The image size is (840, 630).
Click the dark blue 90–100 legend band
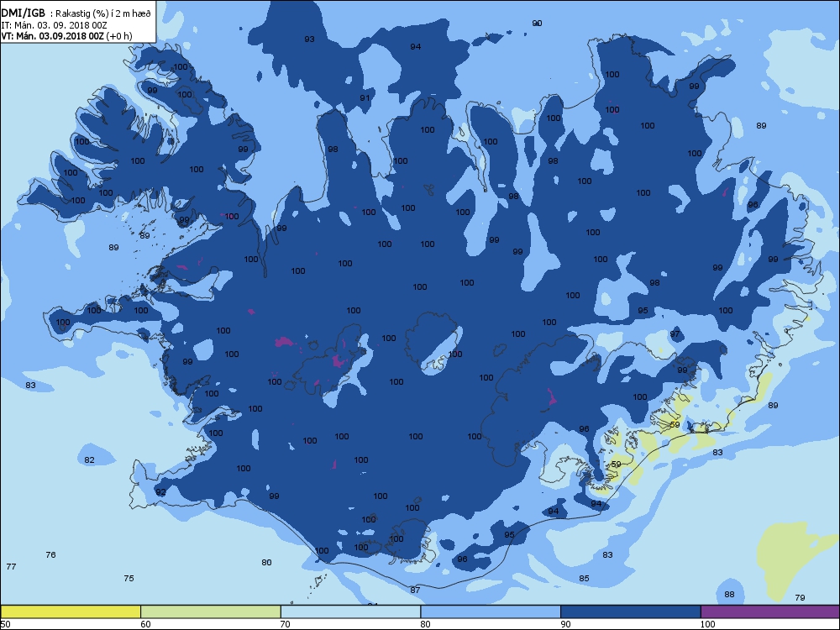[631, 612]
